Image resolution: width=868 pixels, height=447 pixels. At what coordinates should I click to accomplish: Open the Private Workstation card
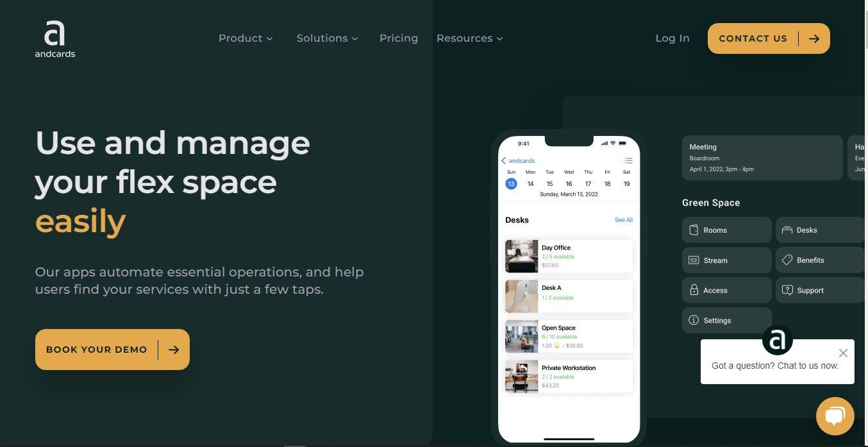tap(569, 376)
